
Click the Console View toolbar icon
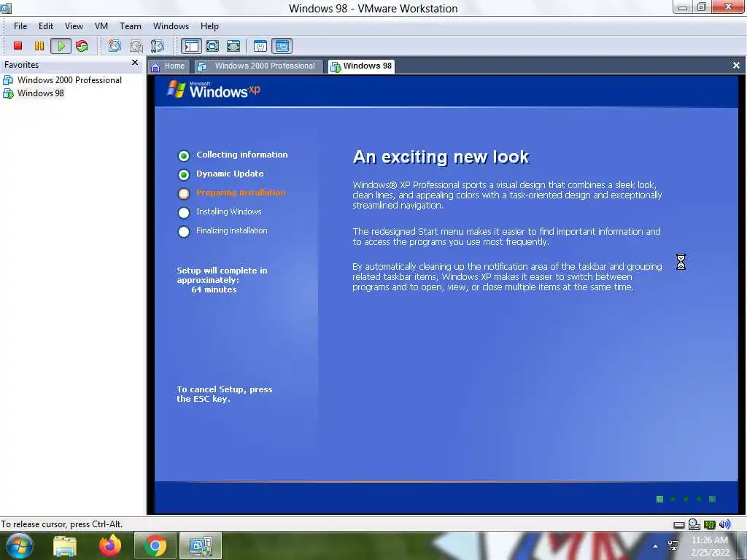pos(282,46)
